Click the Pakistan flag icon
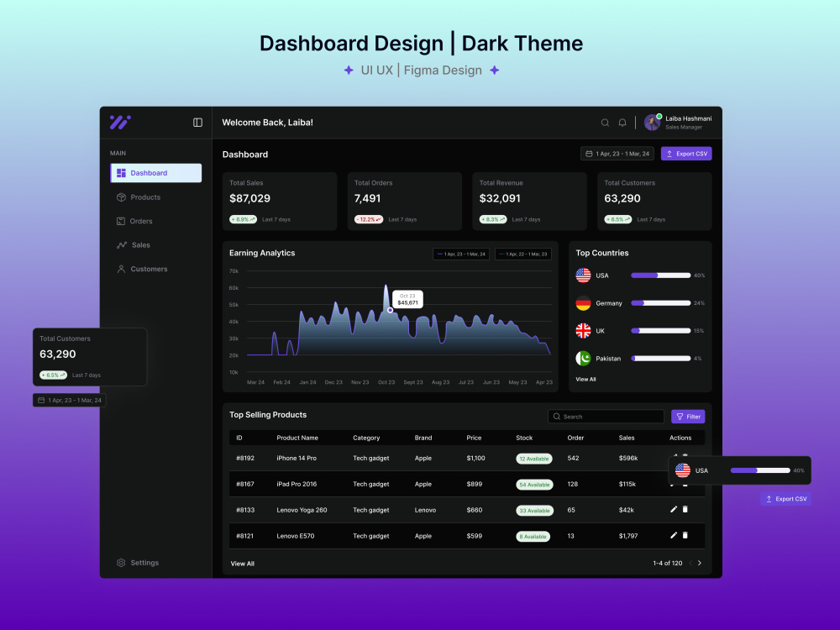This screenshot has width=840, height=630. [x=584, y=359]
